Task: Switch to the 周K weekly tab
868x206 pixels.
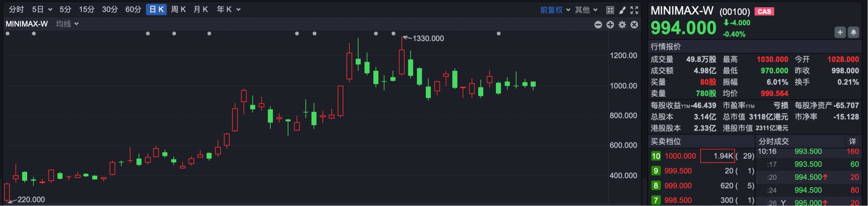Action: click(x=178, y=9)
